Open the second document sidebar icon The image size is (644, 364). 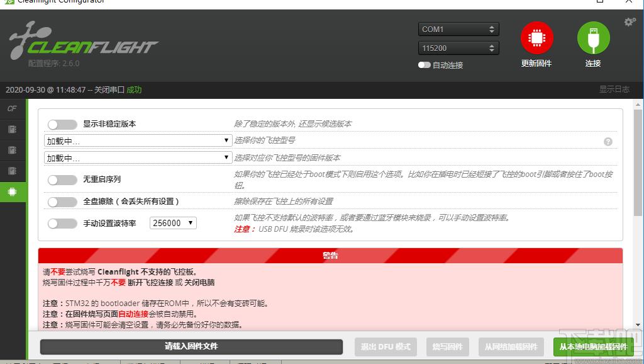pos(13,150)
